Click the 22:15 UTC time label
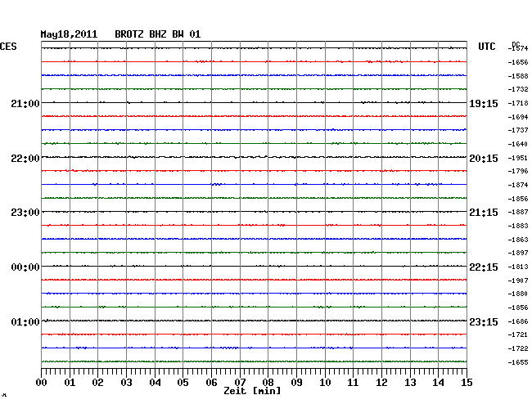The image size is (532, 404). click(x=483, y=267)
